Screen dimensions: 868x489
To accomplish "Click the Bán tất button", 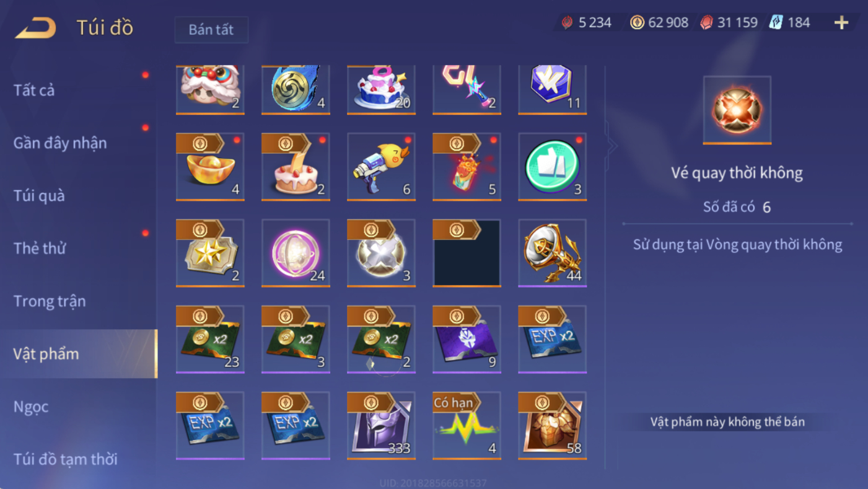I will click(x=211, y=30).
